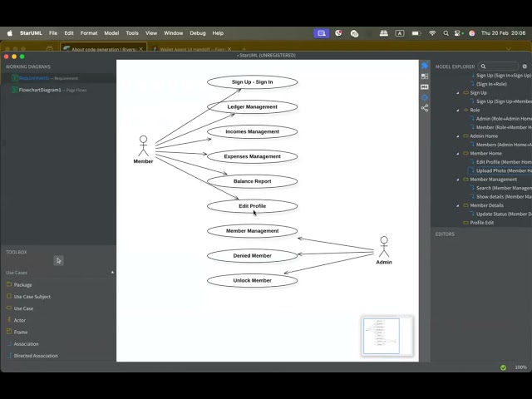
Task: Click the Admin actor figure in the diagram
Action: click(x=384, y=247)
